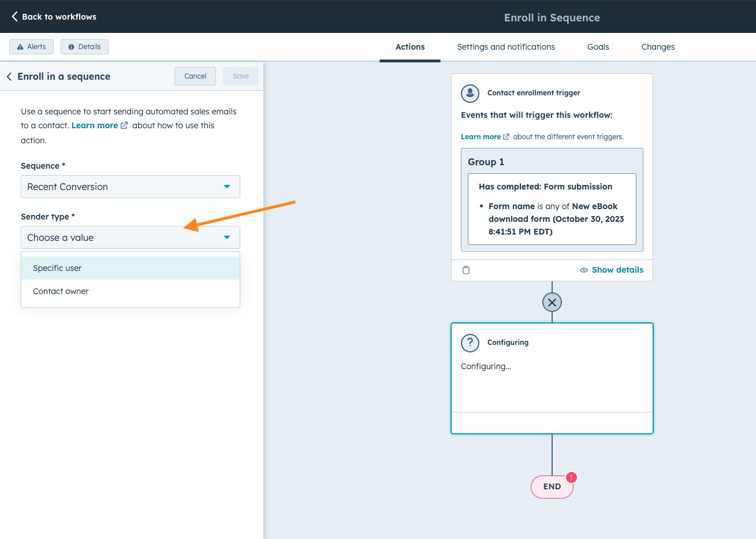
Task: Open the Details button
Action: (x=84, y=47)
